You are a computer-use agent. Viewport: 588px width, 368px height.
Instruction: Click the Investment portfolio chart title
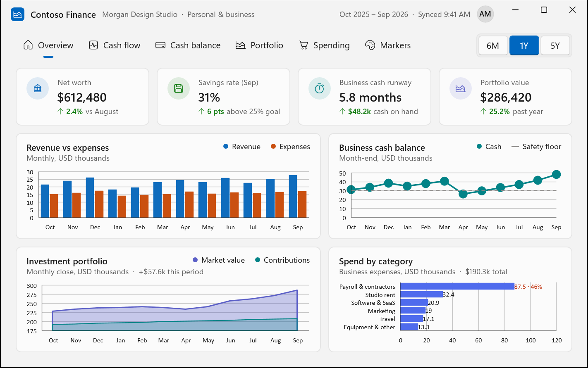(67, 261)
